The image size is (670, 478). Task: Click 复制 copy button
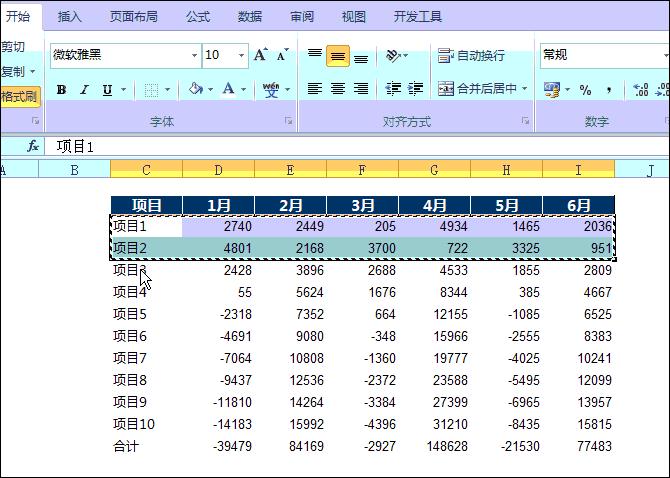pos(13,71)
